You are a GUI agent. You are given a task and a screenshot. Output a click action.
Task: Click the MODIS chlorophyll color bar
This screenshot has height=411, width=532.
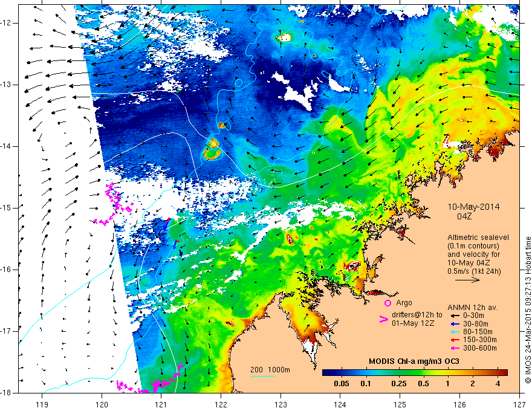pyautogui.click(x=415, y=373)
